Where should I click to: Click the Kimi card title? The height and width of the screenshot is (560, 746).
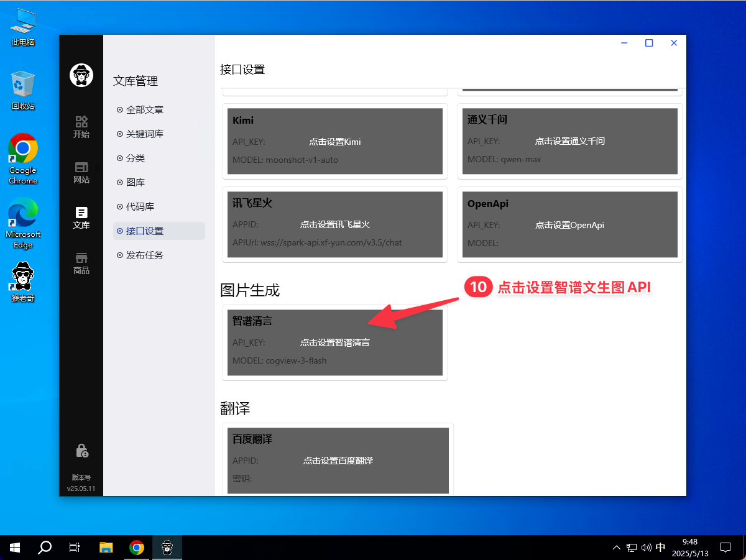tap(243, 120)
